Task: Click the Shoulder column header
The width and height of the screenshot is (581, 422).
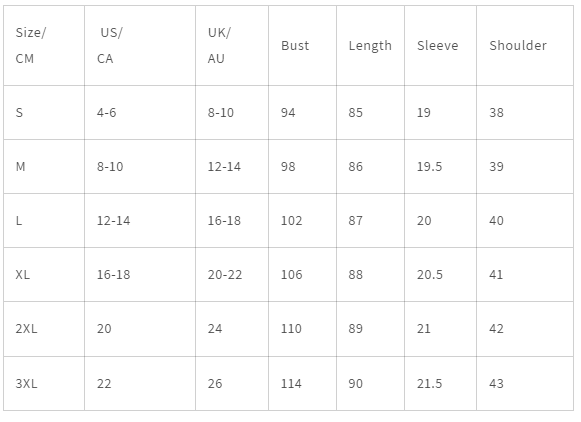Action: (x=525, y=46)
